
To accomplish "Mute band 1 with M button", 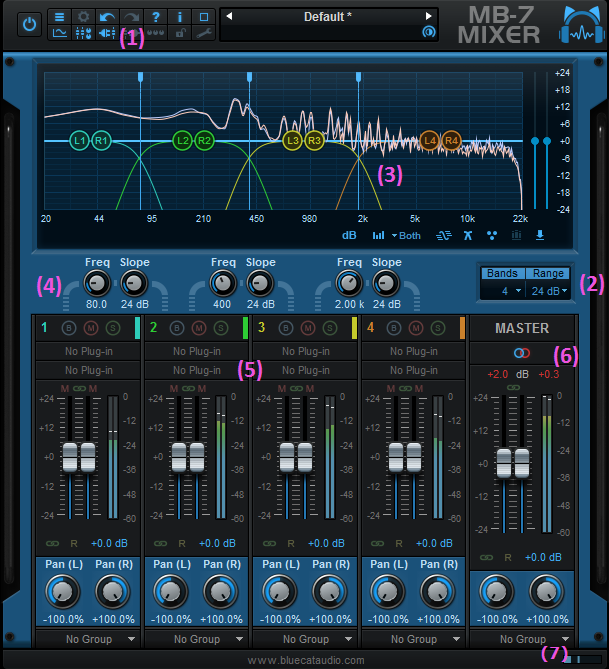I will [x=90, y=328].
